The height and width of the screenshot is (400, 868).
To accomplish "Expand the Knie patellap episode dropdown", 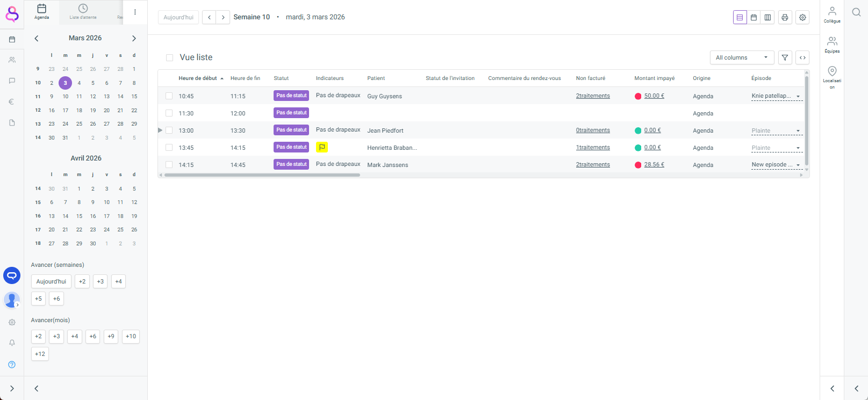I will pyautogui.click(x=798, y=97).
